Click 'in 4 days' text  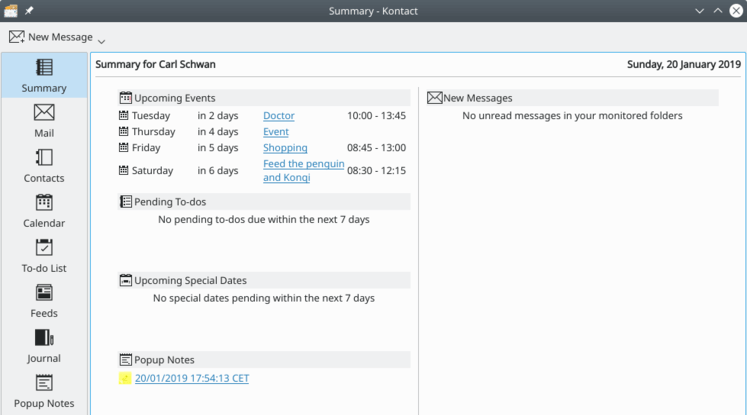pos(218,132)
